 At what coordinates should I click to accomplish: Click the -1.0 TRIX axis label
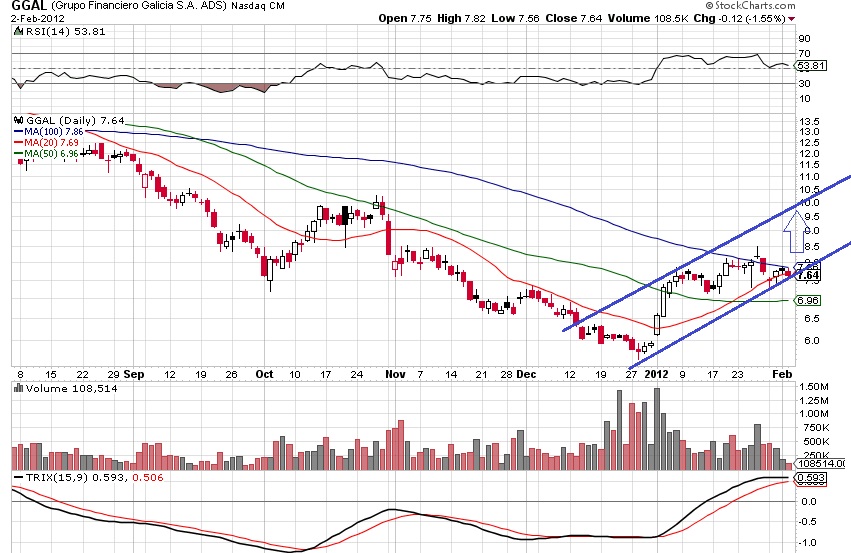[809, 543]
